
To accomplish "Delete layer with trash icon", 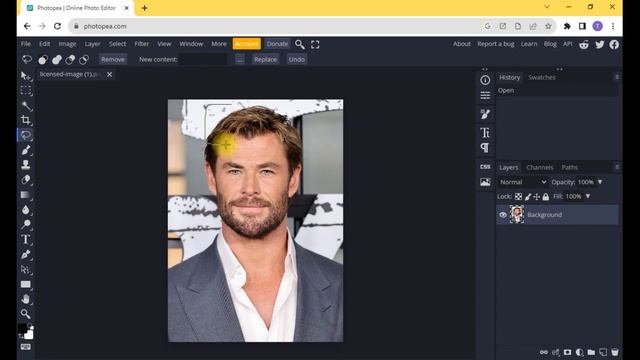I will (615, 352).
